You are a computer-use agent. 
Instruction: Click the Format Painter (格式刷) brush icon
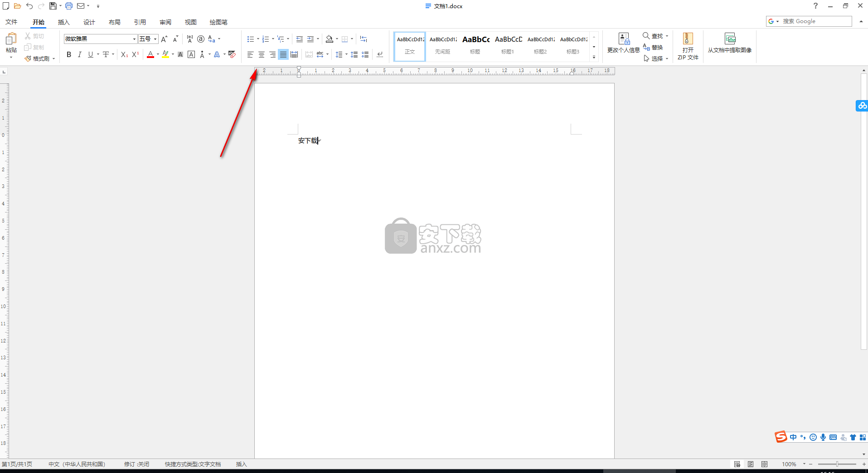tap(28, 58)
